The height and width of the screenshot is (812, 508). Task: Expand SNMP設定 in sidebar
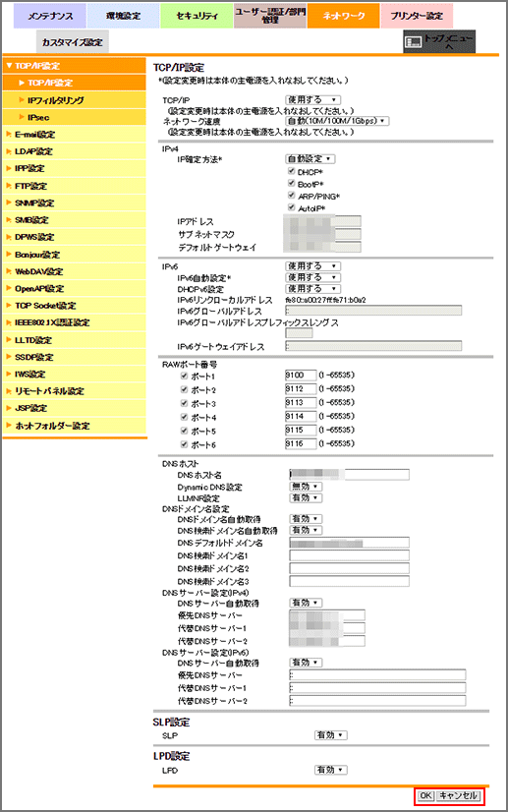coord(75,203)
